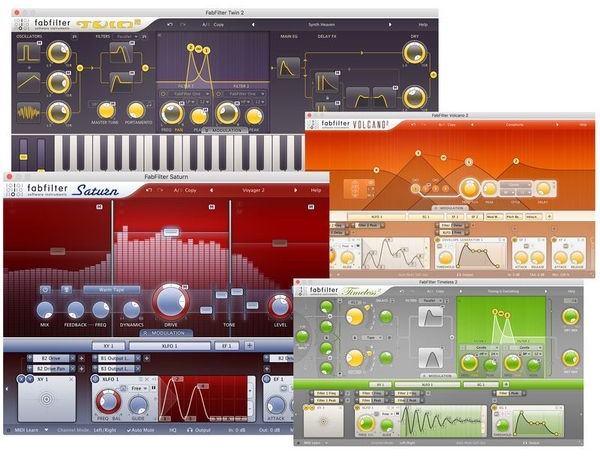Open the Free sync dropdown in Saturn XLFO
Image resolution: width=600 pixels, height=456 pixels.
[139, 388]
